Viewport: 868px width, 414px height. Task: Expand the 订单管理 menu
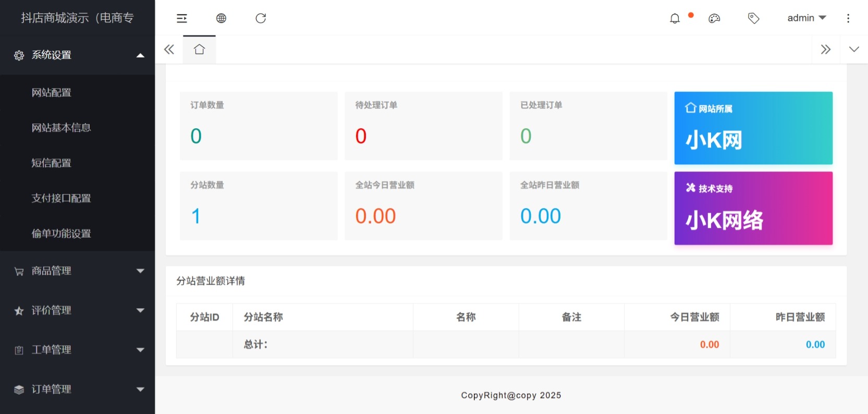point(77,389)
